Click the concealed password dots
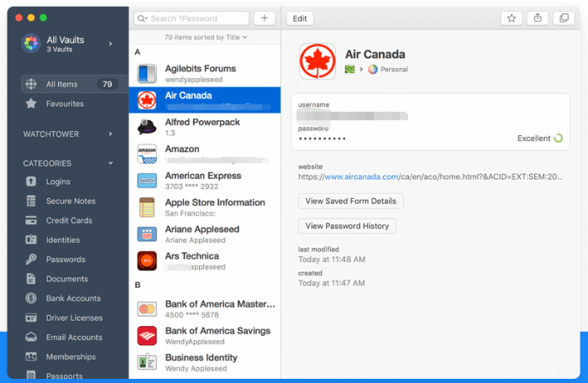Viewport: 588px width, 383px height. 322,139
